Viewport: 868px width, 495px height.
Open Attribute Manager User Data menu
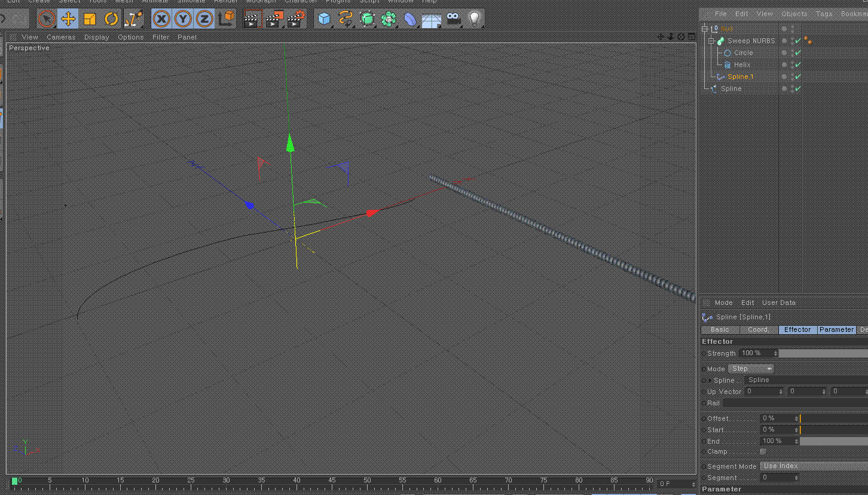coord(778,302)
